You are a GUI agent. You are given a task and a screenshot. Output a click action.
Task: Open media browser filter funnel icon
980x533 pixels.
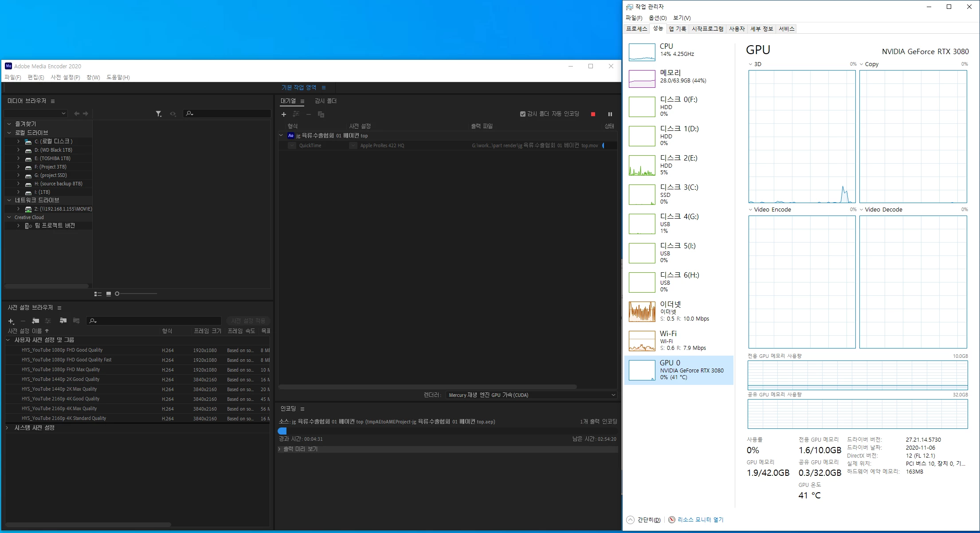(x=158, y=114)
